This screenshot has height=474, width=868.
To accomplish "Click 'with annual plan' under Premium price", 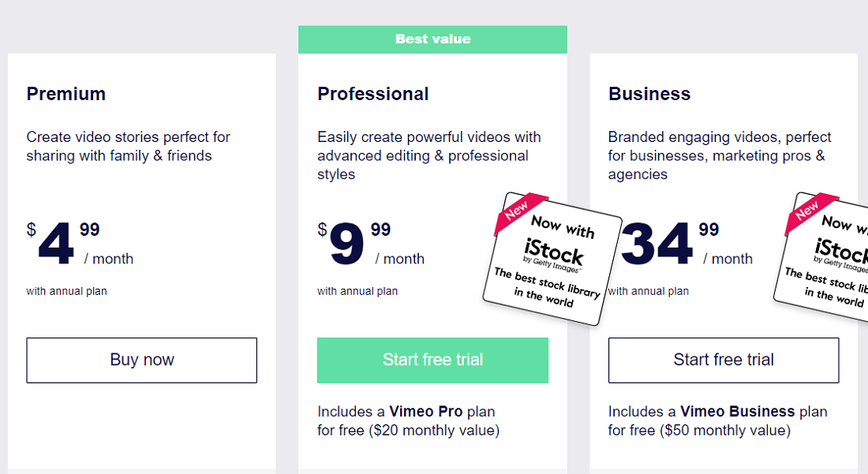I will coord(66,292).
